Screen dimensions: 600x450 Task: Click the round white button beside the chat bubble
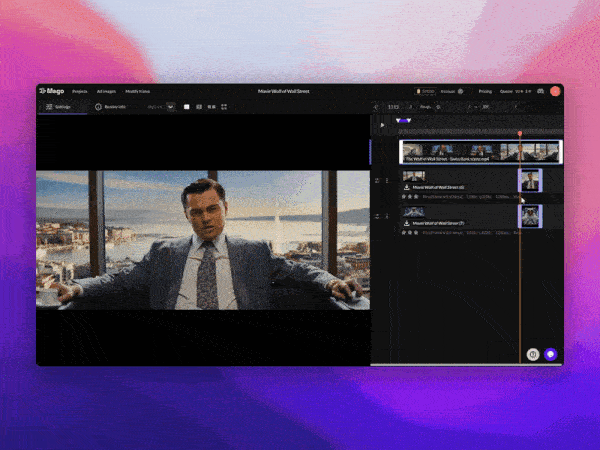point(533,354)
